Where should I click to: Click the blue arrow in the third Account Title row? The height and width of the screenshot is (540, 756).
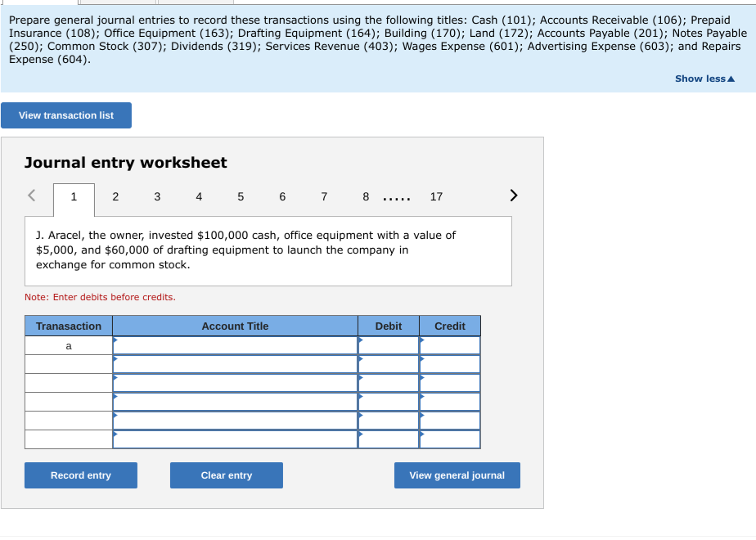[114, 376]
